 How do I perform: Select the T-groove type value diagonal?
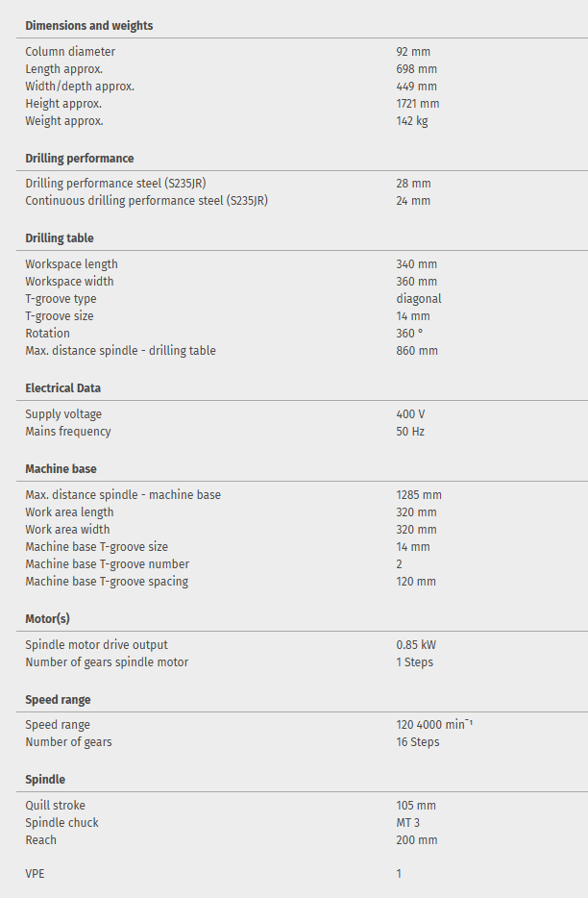click(418, 299)
